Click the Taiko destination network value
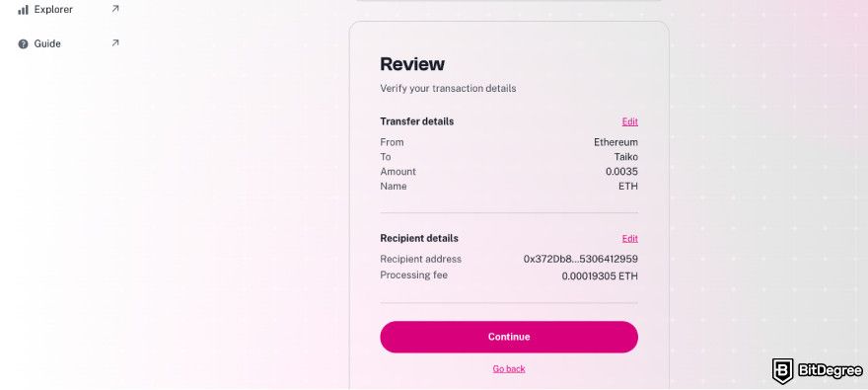This screenshot has height=390, width=868. pos(626,157)
